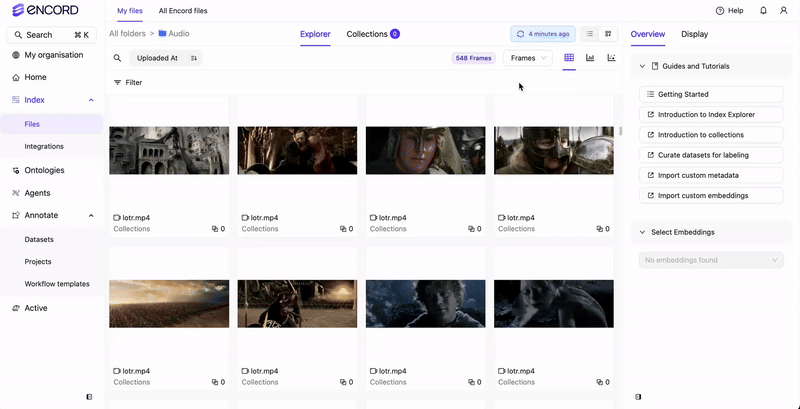This screenshot has height=409, width=800.
Task: Switch to list layout icon
Action: pyautogui.click(x=589, y=34)
